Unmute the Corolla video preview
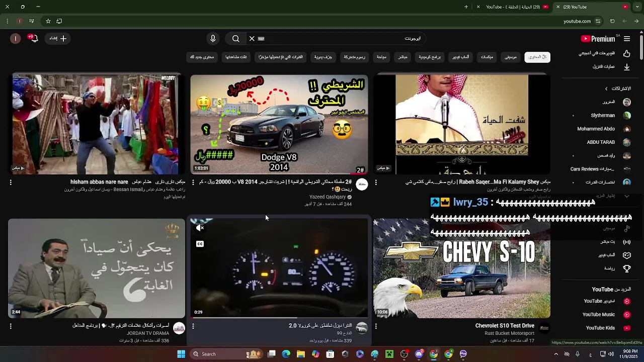 tap(200, 228)
